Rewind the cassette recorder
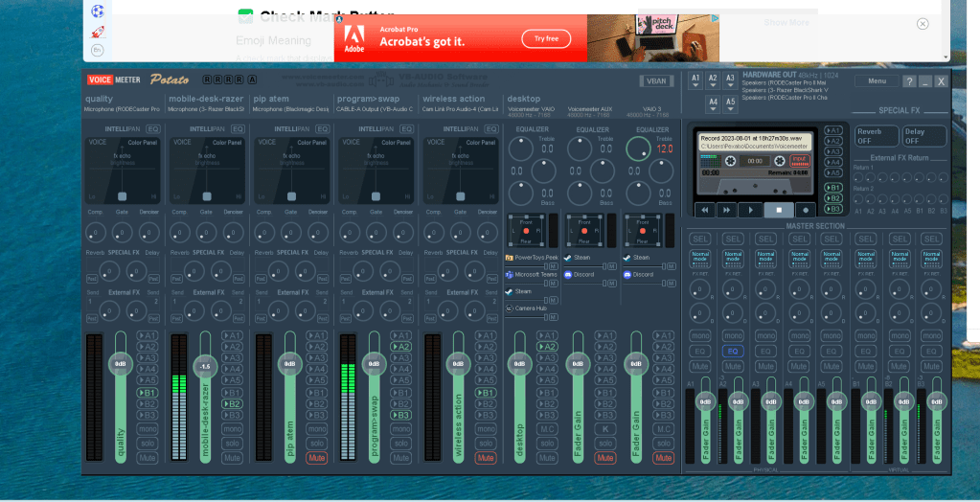Screen dimensions: 980x502 (x=704, y=210)
